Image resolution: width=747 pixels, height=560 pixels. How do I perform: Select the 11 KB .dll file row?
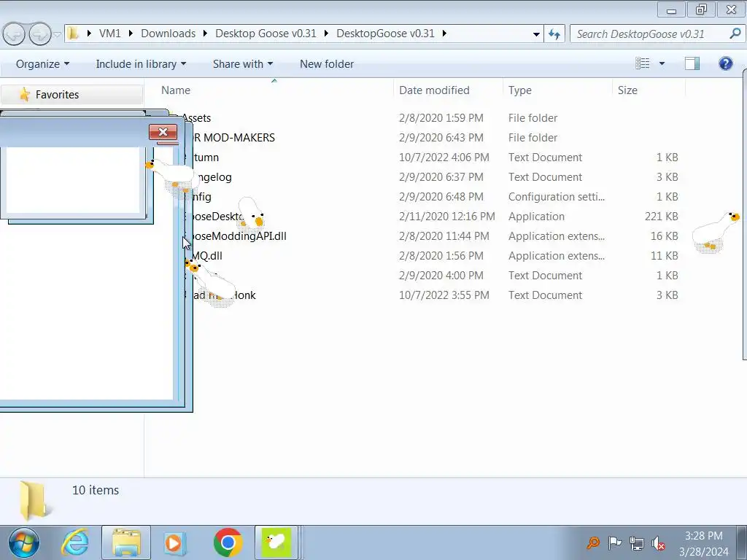tap(419, 256)
